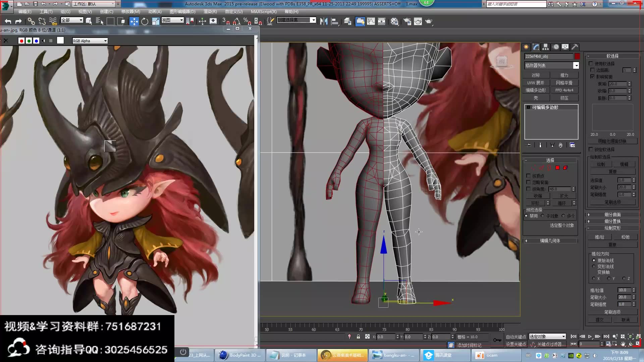
Task: Select Polygon sub-object level red square
Action: [557, 168]
